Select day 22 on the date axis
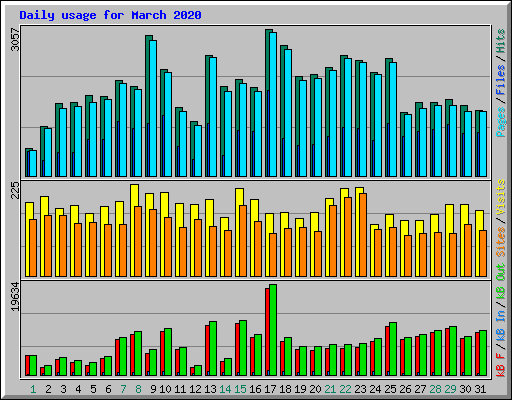Viewport: 512px width, 400px height. click(x=345, y=389)
